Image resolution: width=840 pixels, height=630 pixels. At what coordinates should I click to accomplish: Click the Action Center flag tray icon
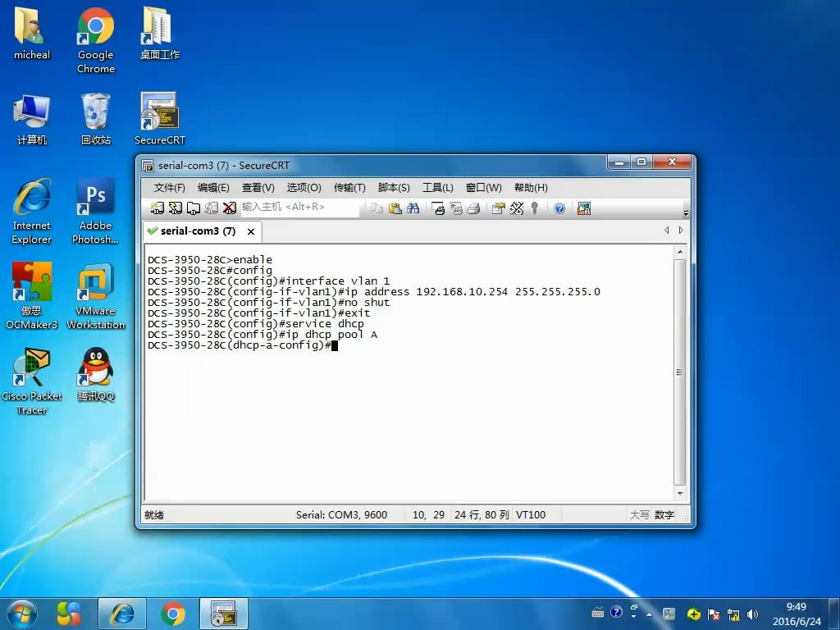tap(713, 614)
